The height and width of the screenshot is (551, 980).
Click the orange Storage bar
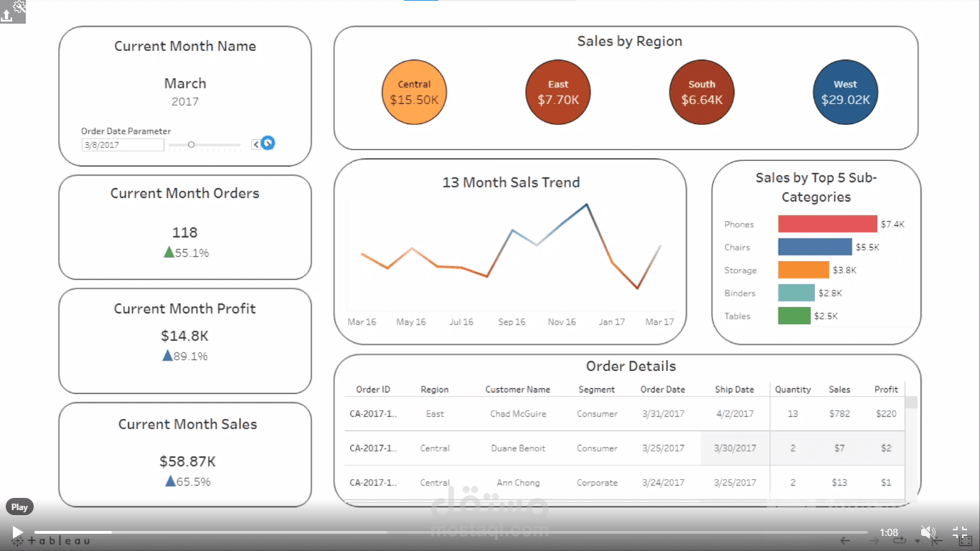804,270
